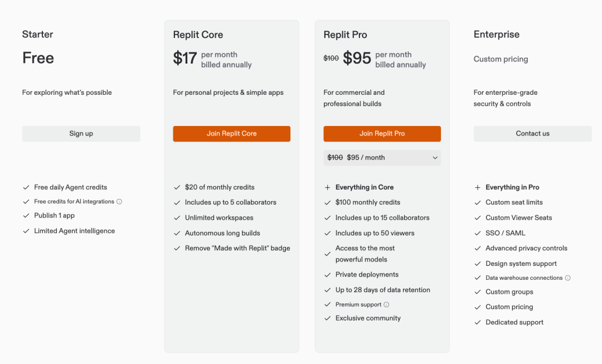Click Join Replit Pro button
The width and height of the screenshot is (602, 364).
[x=382, y=134]
